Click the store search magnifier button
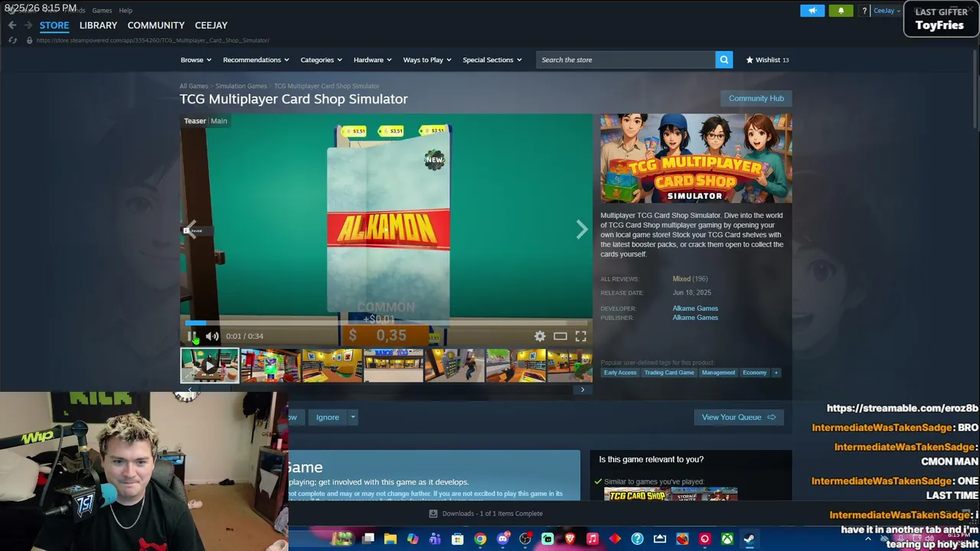 pos(724,60)
